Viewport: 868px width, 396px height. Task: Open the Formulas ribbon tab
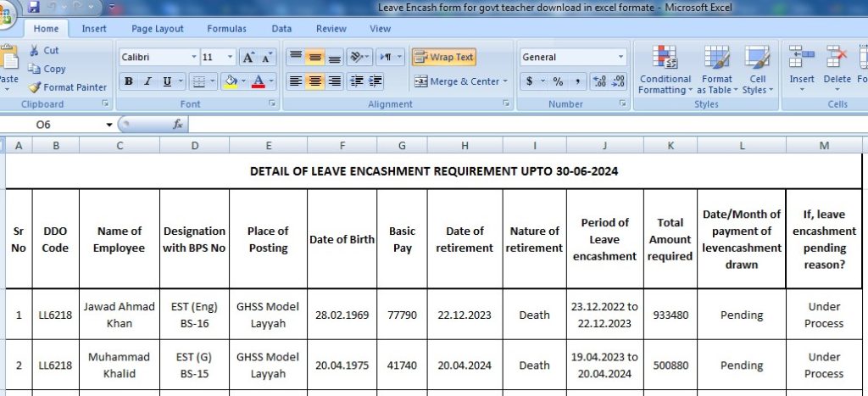point(226,29)
